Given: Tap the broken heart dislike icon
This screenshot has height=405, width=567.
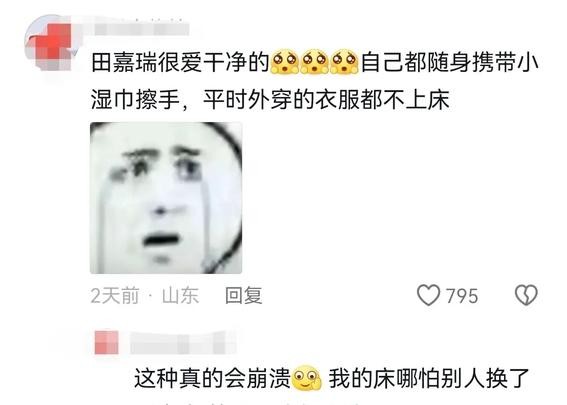Looking at the screenshot, I should coord(526,295).
